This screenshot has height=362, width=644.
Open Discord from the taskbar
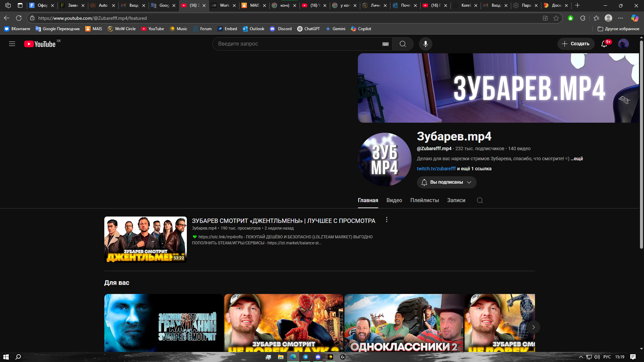tap(318, 357)
